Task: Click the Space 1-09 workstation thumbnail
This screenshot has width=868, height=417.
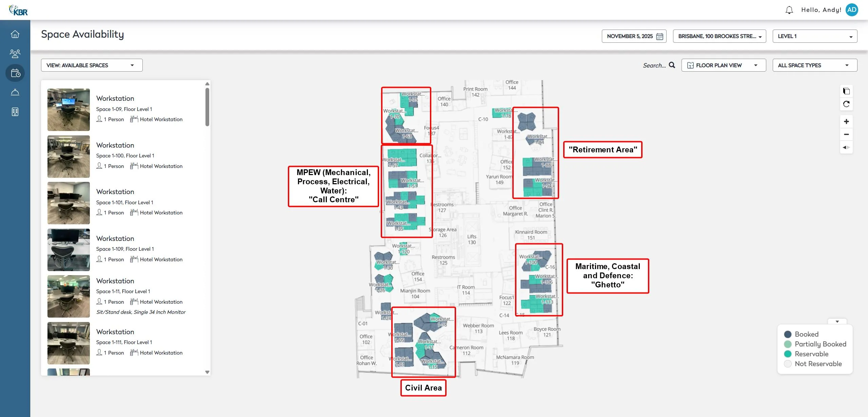Action: tap(68, 110)
